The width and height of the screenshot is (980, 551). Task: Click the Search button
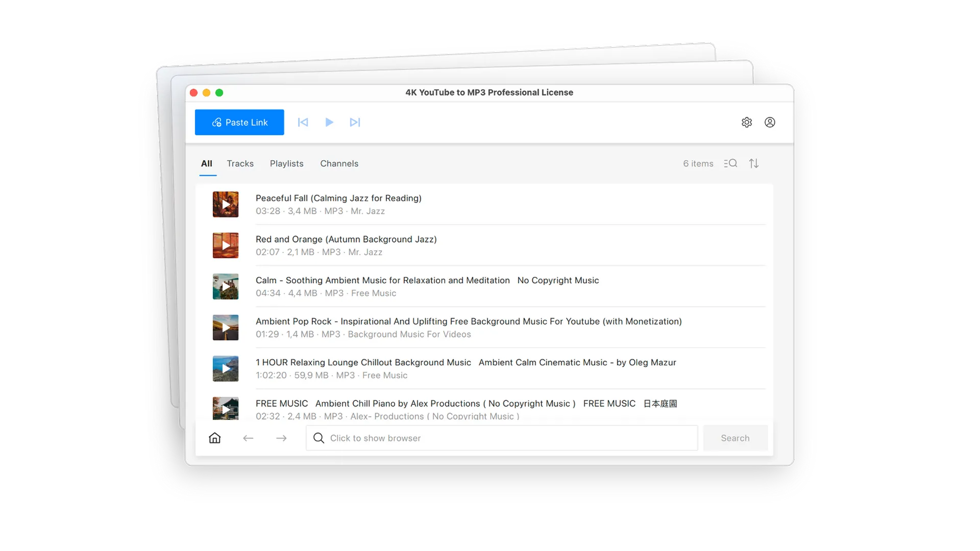pos(735,438)
